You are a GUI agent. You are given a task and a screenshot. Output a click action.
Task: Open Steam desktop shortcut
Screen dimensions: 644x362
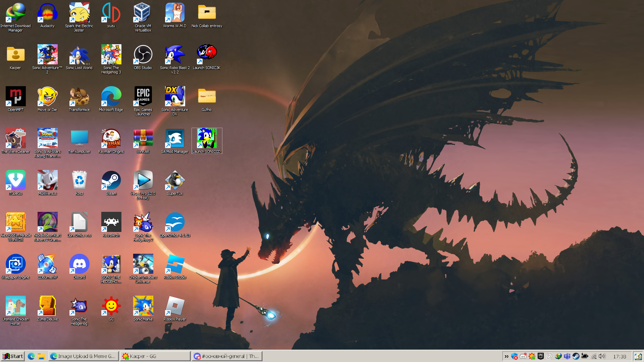(111, 183)
